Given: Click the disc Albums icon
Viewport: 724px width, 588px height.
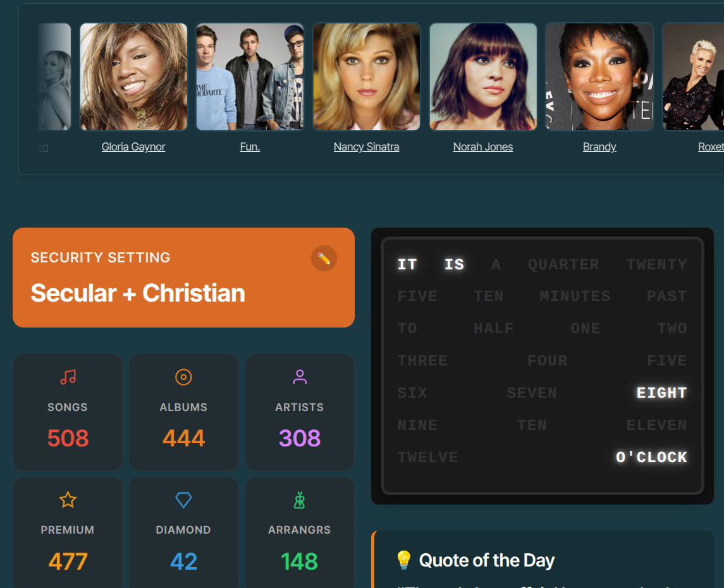Looking at the screenshot, I should point(183,377).
